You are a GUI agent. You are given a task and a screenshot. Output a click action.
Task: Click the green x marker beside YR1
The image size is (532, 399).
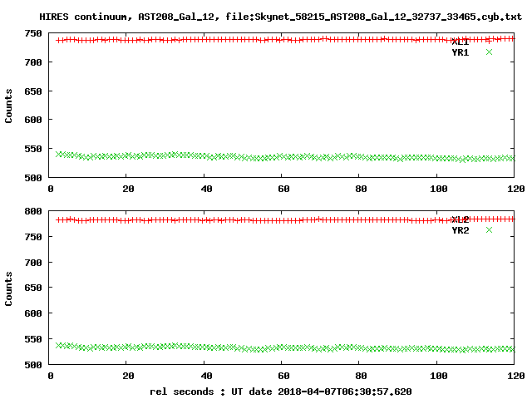pos(489,52)
